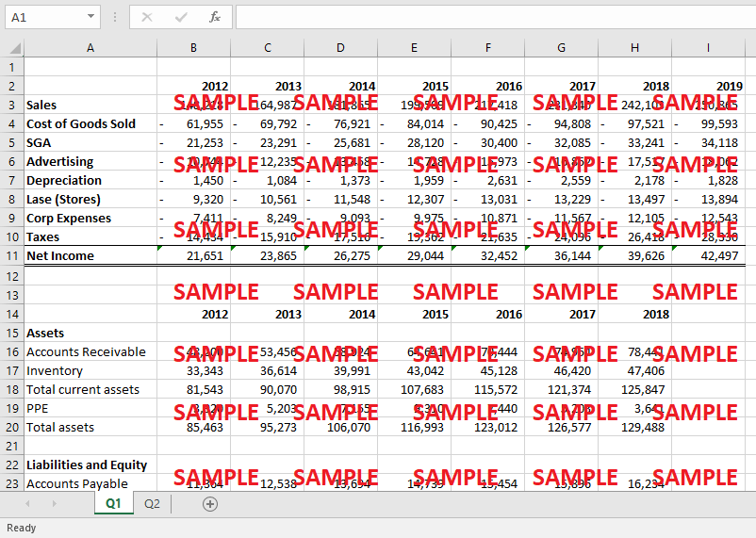Click the Enter checkmark formula bar icon

pyautogui.click(x=181, y=17)
